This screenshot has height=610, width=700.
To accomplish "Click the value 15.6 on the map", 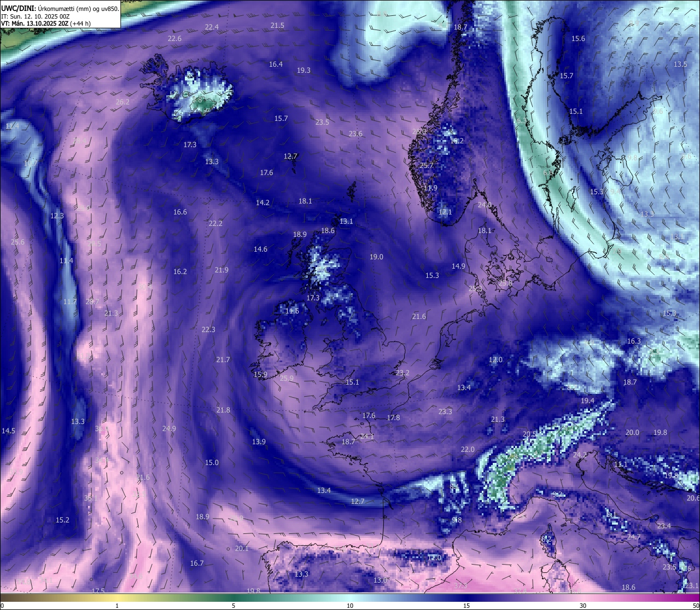I will coord(578,38).
